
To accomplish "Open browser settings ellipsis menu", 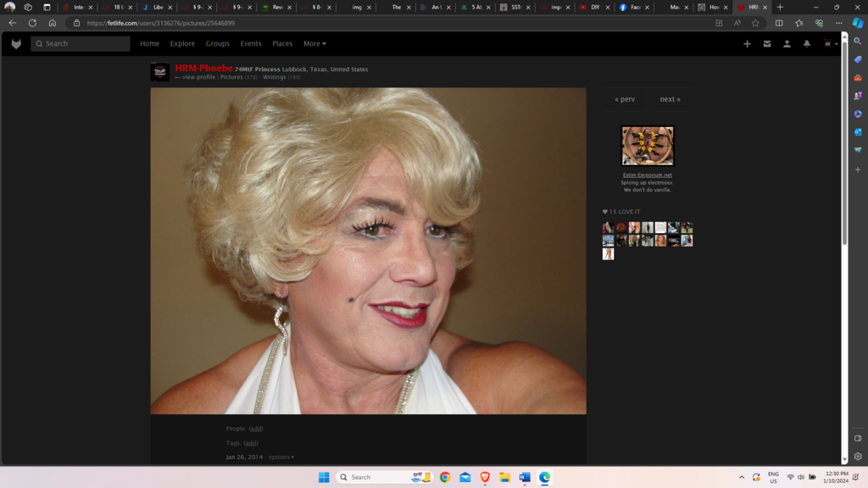I will pyautogui.click(x=838, y=23).
